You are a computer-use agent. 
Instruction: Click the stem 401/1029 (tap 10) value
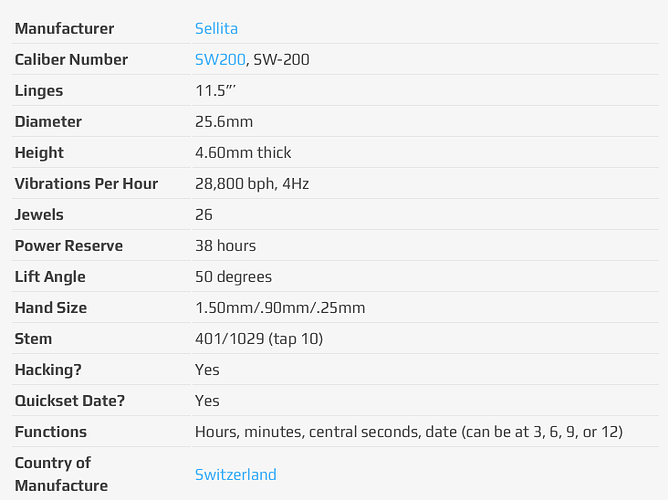click(x=259, y=339)
